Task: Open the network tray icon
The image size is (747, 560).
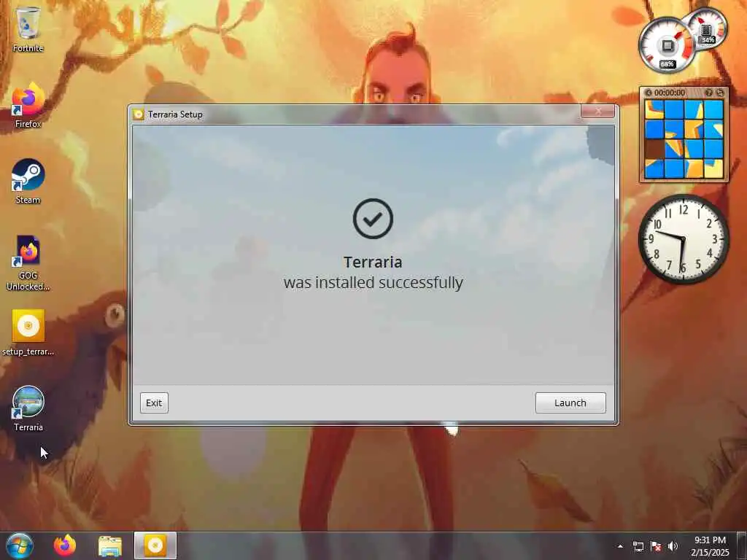Action: tap(638, 546)
